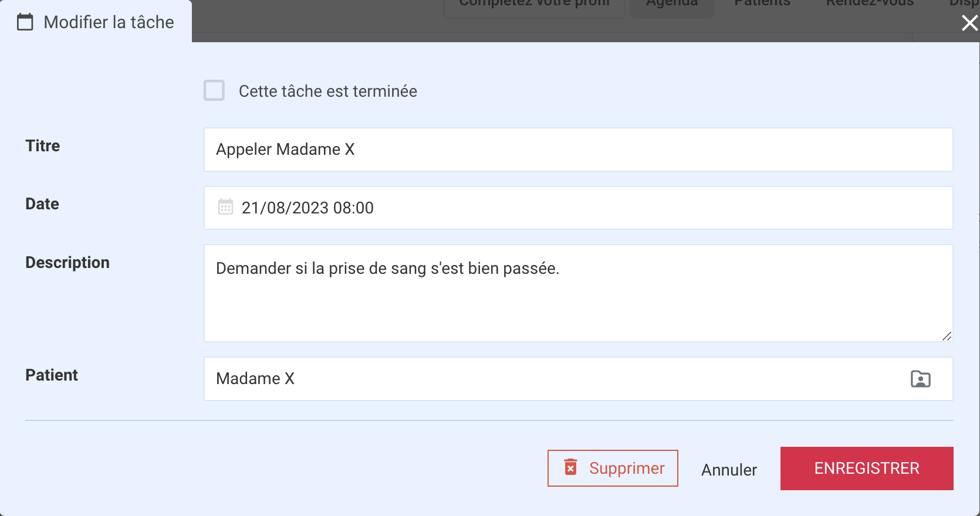Click the date value 21/08/2023 08:00

pos(307,208)
